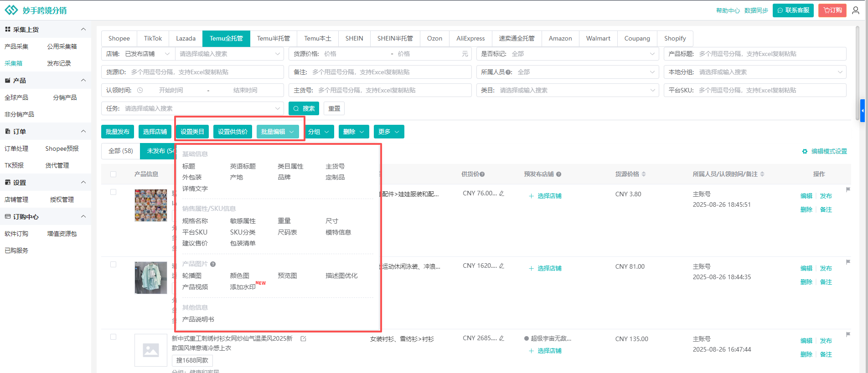Collapse the 采集上货 sidebar section
The height and width of the screenshot is (373, 868).
83,29
